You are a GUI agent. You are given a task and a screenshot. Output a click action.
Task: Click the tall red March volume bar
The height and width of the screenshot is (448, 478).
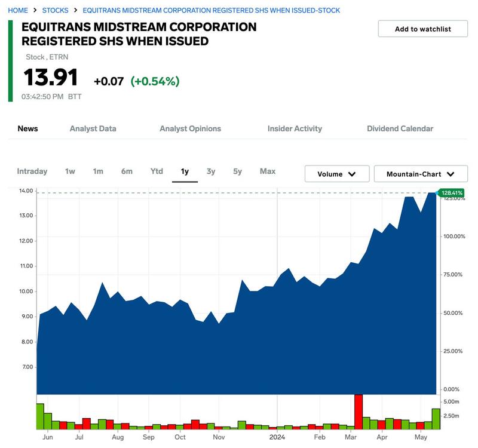click(x=358, y=412)
